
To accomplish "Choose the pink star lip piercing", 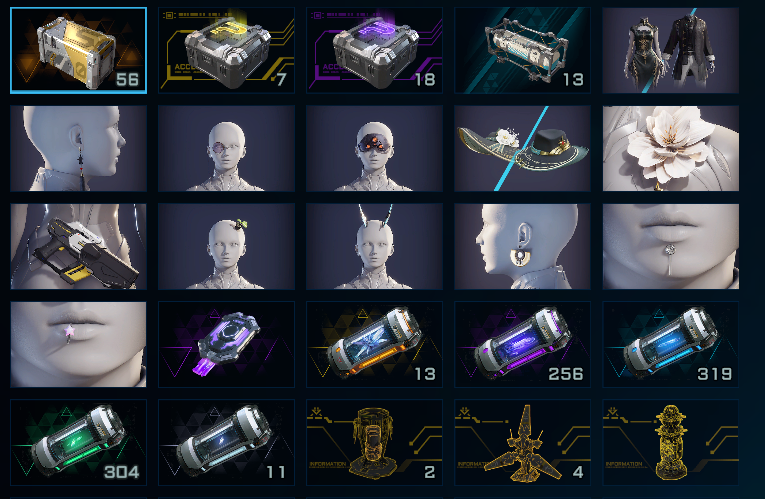I will pos(78,344).
